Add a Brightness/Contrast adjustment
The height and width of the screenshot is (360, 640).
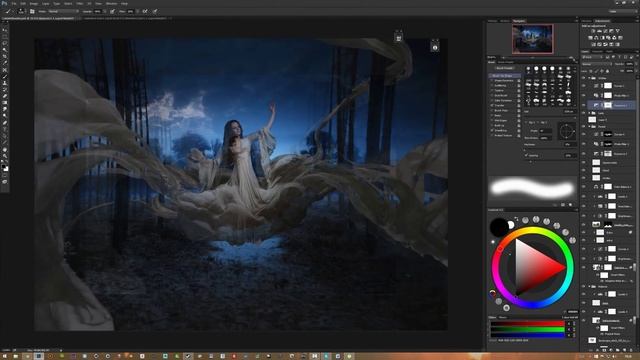593,31
